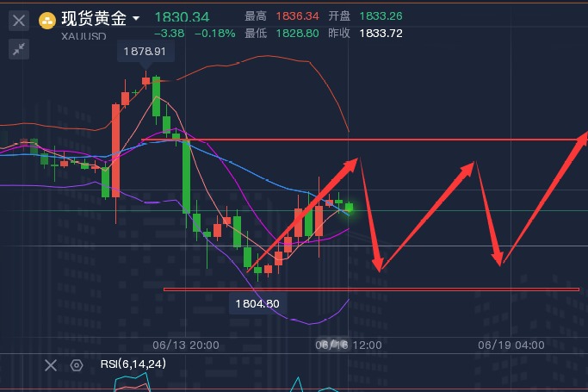The height and width of the screenshot is (392, 588).
Task: Click the current price 1830.34
Action: coord(181,17)
